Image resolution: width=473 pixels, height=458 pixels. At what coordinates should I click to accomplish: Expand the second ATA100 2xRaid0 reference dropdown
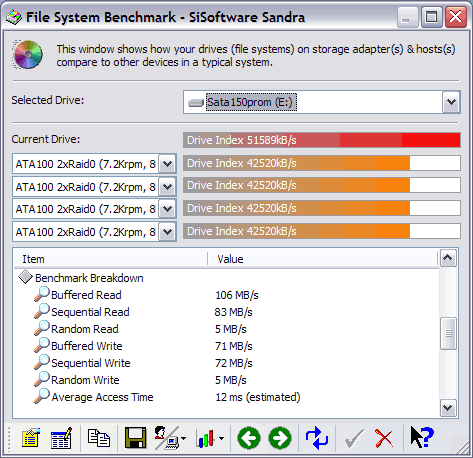pos(167,187)
